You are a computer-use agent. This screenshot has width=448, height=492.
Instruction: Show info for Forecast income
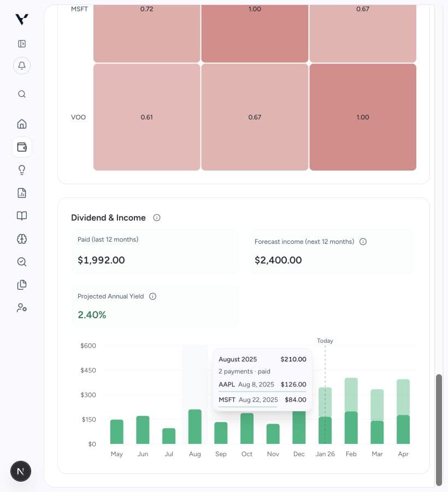(x=363, y=242)
